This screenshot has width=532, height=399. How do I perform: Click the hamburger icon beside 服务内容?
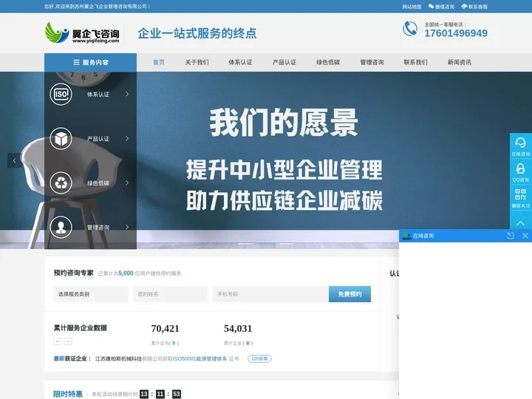tap(76, 62)
